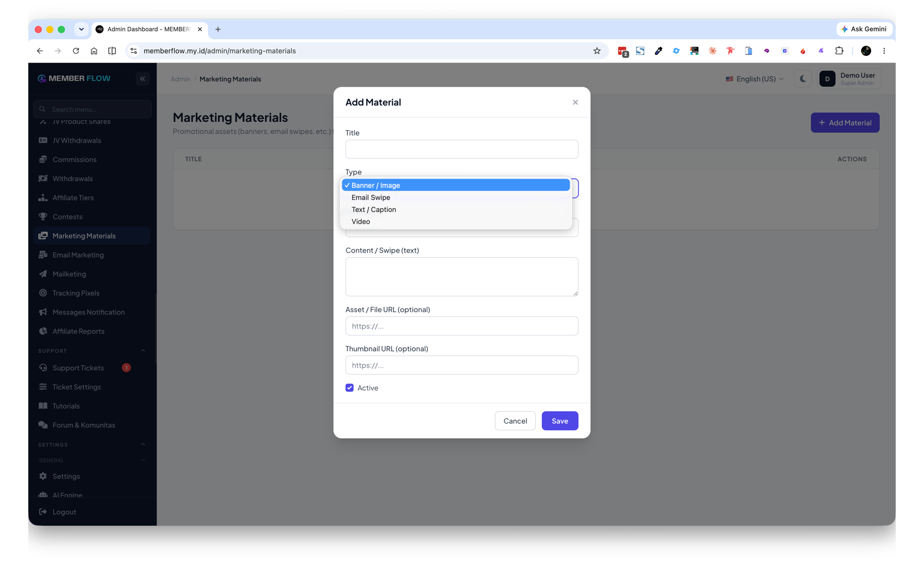Go to Withdrawals in sidebar
Viewport: 924px width, 563px height.
[x=91, y=178]
